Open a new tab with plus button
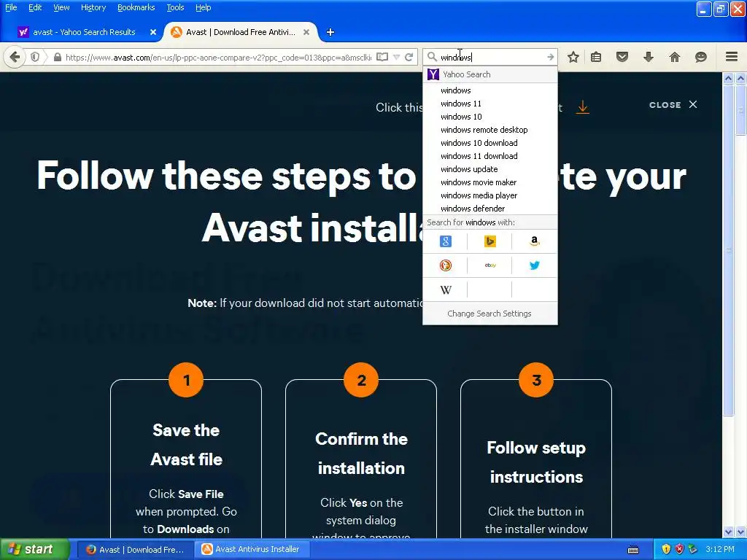 pyautogui.click(x=330, y=32)
